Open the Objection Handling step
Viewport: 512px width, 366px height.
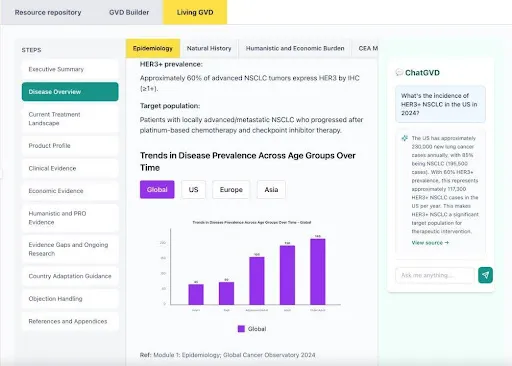click(x=70, y=299)
